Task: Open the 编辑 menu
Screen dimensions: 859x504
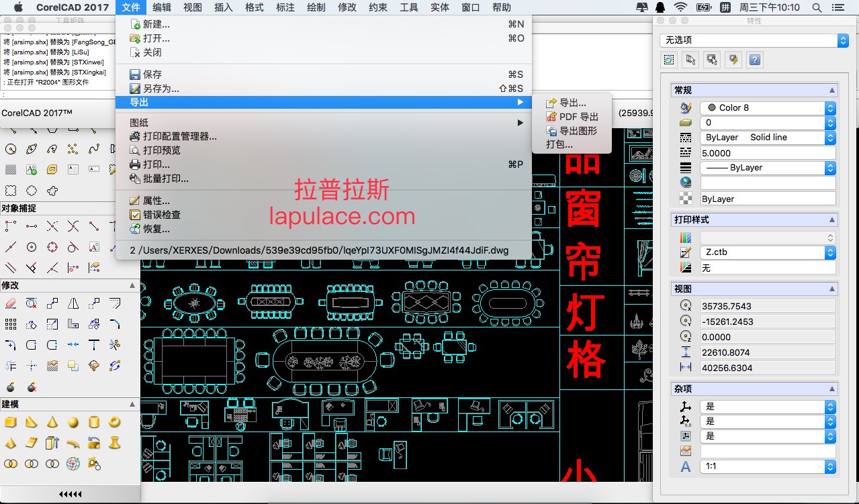Action: coord(162,7)
